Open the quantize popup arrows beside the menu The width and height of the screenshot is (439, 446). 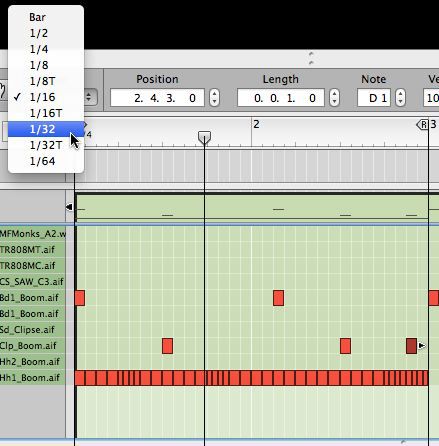click(89, 97)
